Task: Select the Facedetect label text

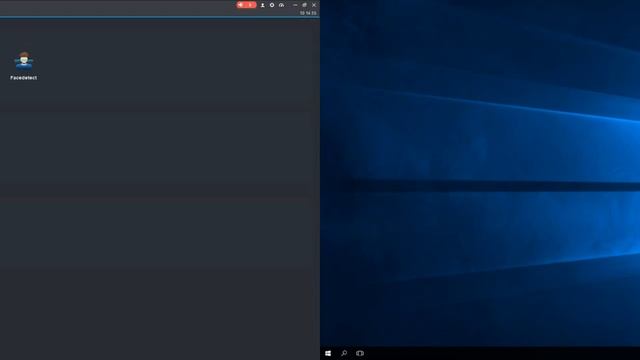Action: tap(24, 78)
